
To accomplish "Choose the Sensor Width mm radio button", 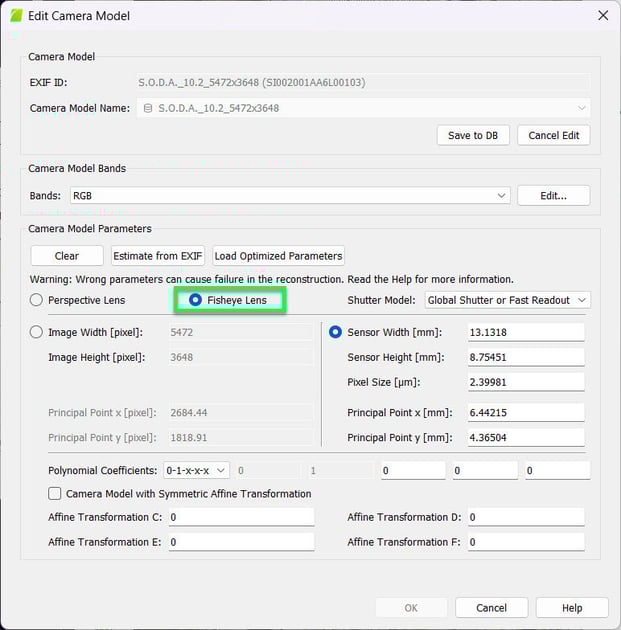I will [335, 332].
